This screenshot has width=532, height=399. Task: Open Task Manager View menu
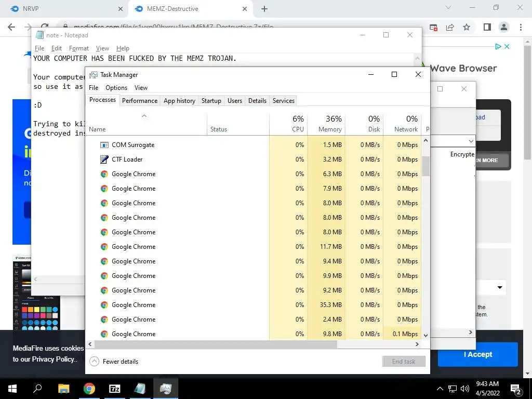[141, 87]
